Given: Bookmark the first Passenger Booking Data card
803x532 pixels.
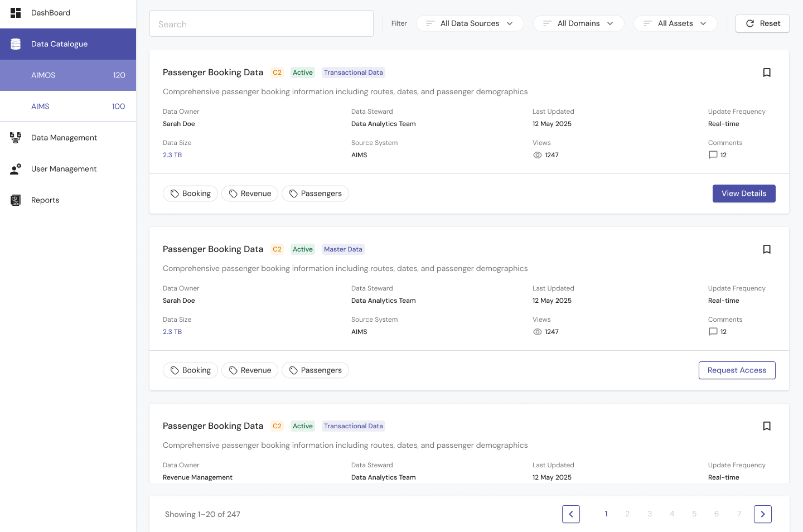Looking at the screenshot, I should click(x=767, y=72).
